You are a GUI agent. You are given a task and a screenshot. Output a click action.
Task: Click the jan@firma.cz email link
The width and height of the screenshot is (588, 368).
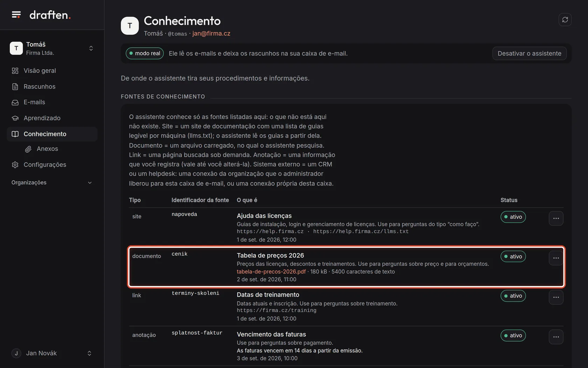pos(211,34)
